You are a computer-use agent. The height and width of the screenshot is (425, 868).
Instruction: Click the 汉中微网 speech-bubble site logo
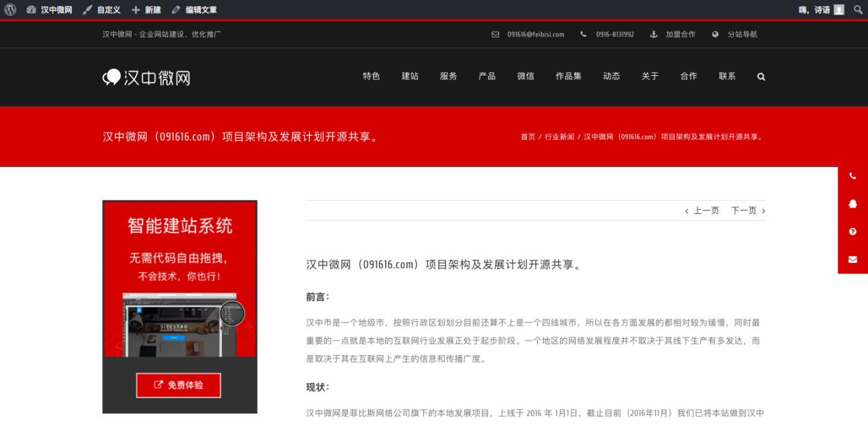[x=146, y=77]
